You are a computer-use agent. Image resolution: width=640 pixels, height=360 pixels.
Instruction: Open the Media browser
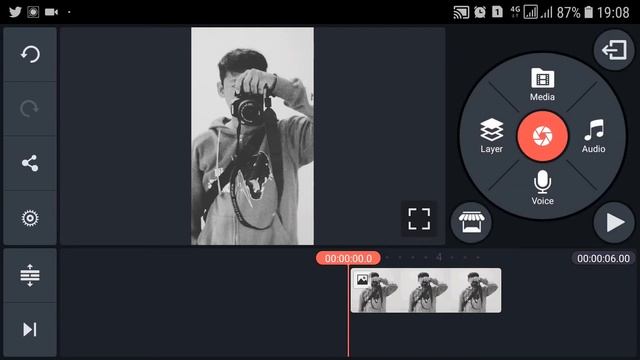point(542,84)
